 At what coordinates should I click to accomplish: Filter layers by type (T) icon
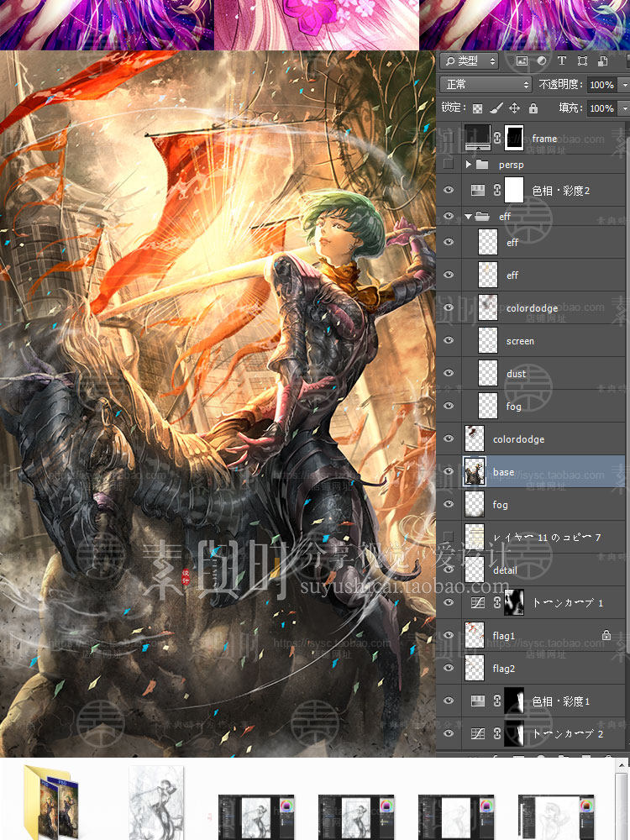[561, 61]
